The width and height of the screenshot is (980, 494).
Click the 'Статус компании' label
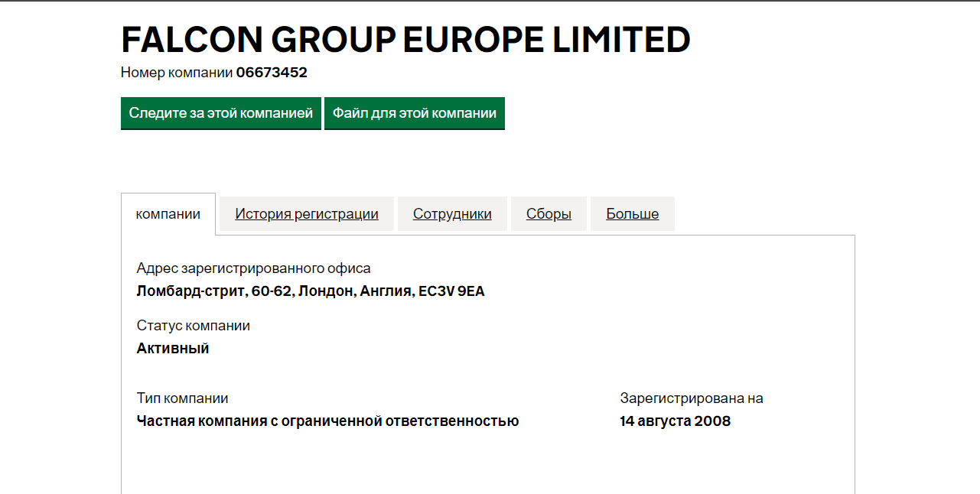(x=193, y=326)
